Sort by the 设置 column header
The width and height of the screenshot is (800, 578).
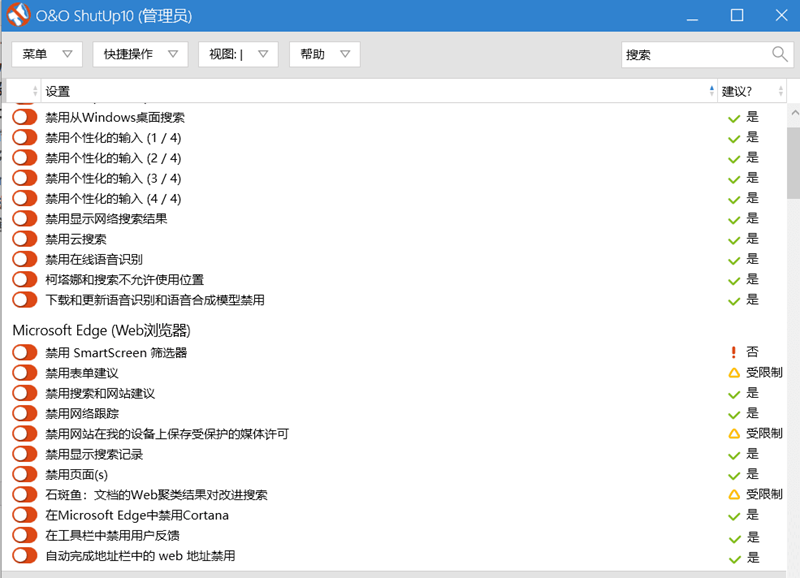379,91
